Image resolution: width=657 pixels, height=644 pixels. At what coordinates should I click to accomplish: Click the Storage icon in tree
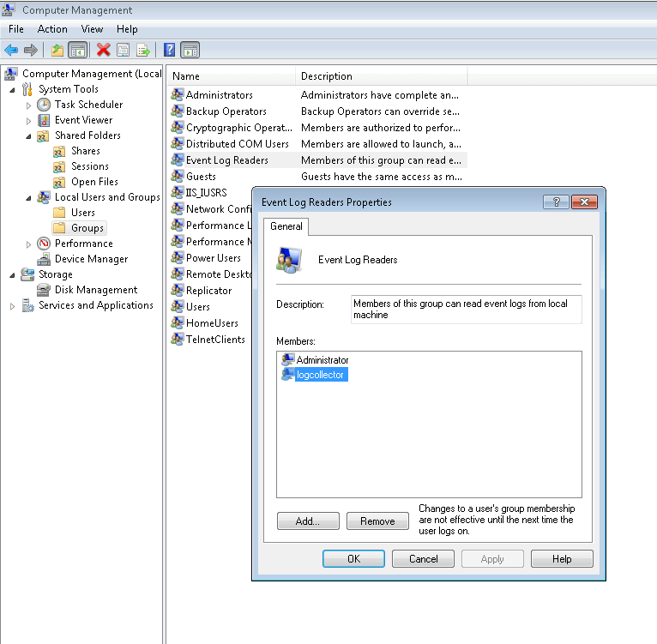27,274
